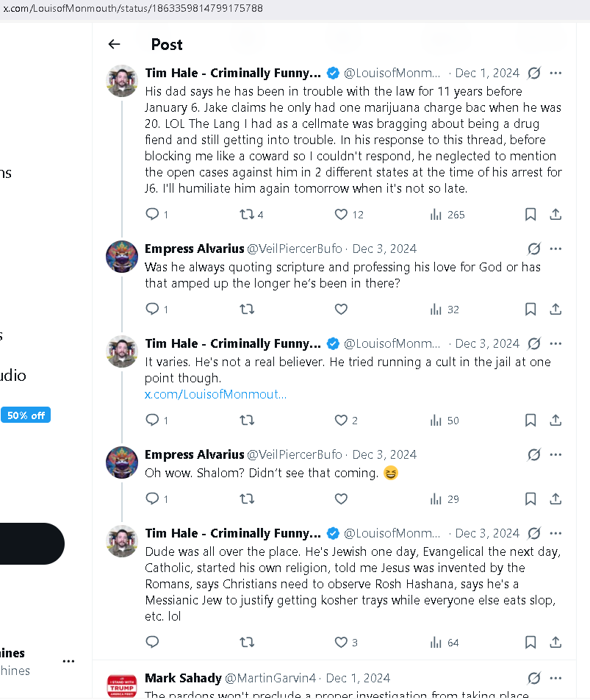
Task: Open the x.com/LouisofMonmout... link
Action: coord(215,394)
